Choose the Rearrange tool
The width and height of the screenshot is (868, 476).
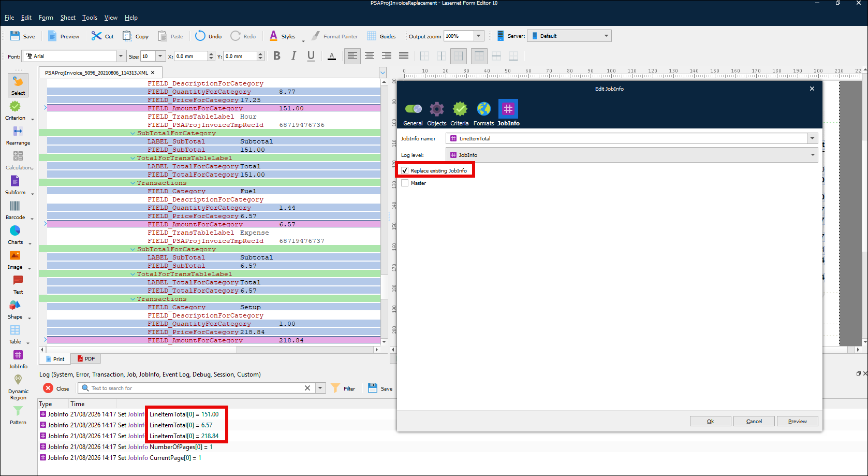tap(18, 135)
